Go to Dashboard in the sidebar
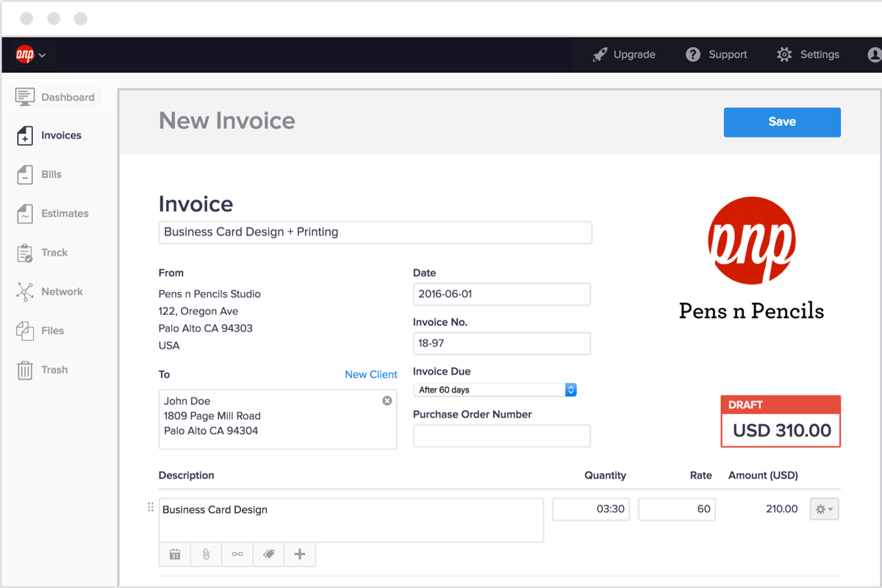Viewport: 882px width, 588px height. coord(56,97)
